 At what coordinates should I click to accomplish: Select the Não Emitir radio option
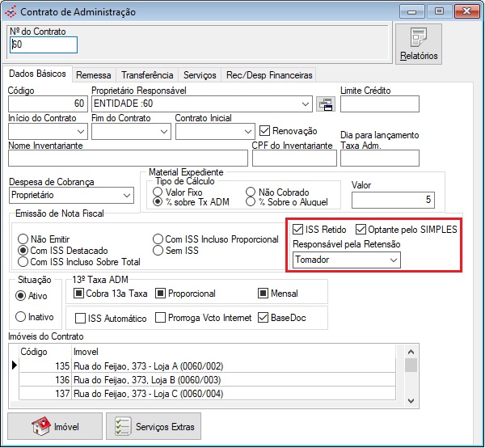(23, 240)
